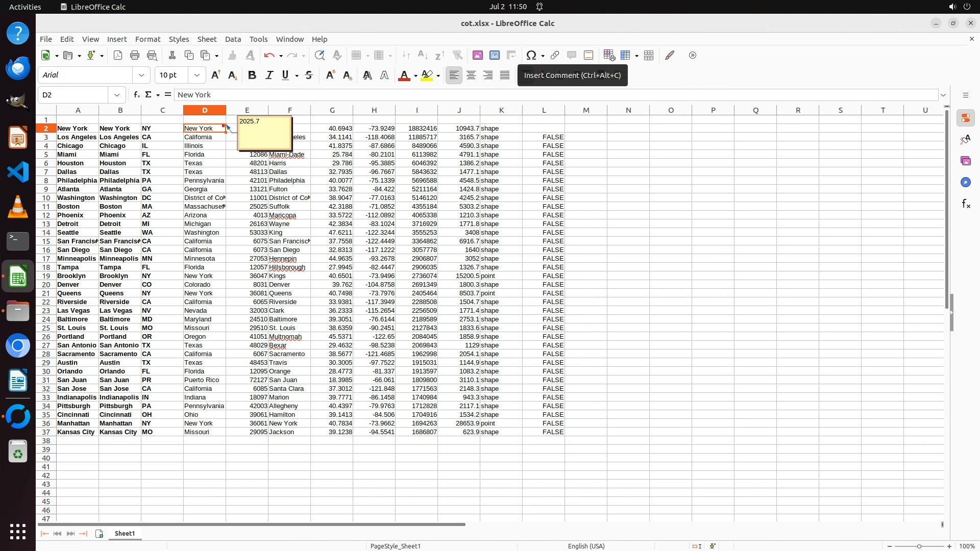Click the Print icon in toolbar
The height and width of the screenshot is (551, 980).
(135, 56)
